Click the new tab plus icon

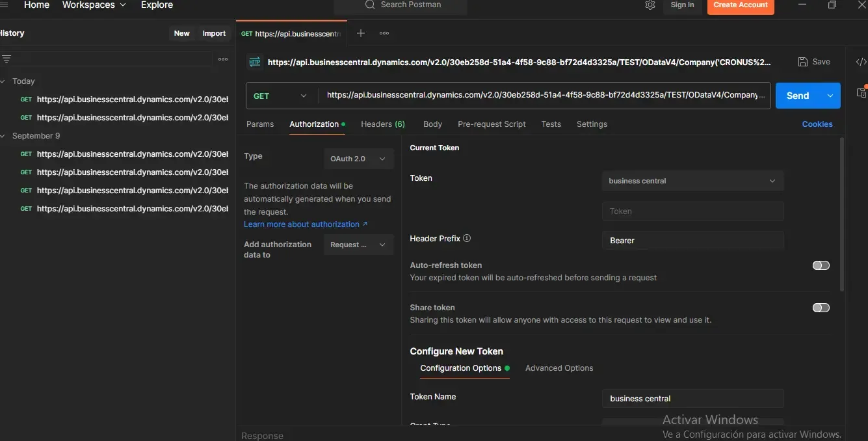tap(361, 33)
